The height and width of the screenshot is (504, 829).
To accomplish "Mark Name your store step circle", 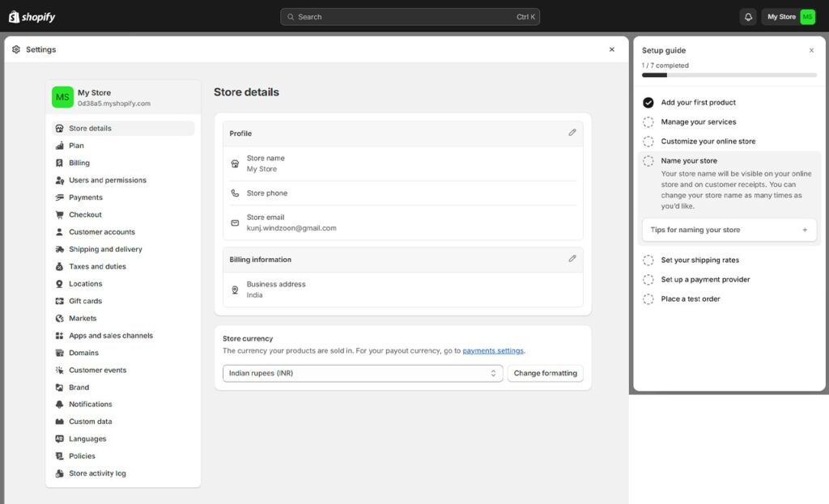I will (648, 161).
